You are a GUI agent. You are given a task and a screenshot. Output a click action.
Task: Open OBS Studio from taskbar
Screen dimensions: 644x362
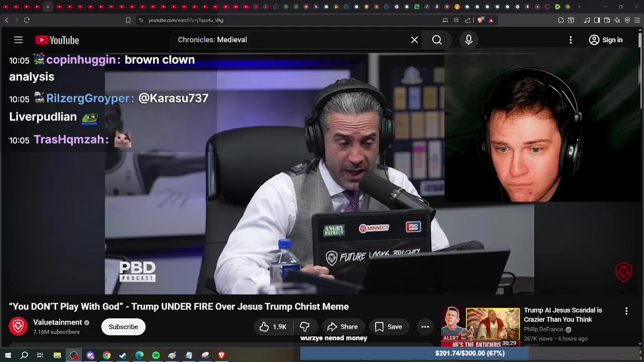coord(74,355)
